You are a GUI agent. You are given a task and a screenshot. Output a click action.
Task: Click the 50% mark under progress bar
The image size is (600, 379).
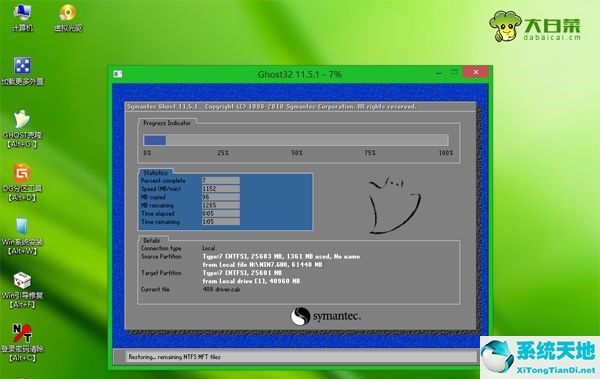click(297, 153)
